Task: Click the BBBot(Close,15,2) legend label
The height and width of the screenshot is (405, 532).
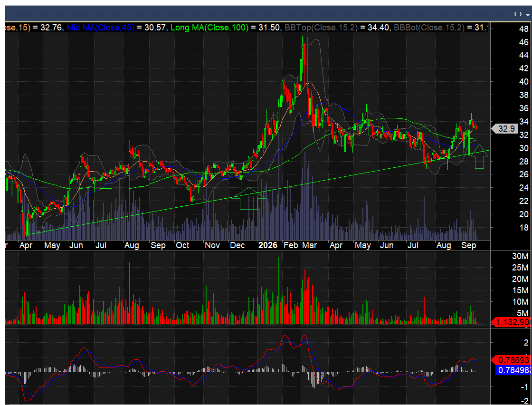Action: pyautogui.click(x=429, y=28)
